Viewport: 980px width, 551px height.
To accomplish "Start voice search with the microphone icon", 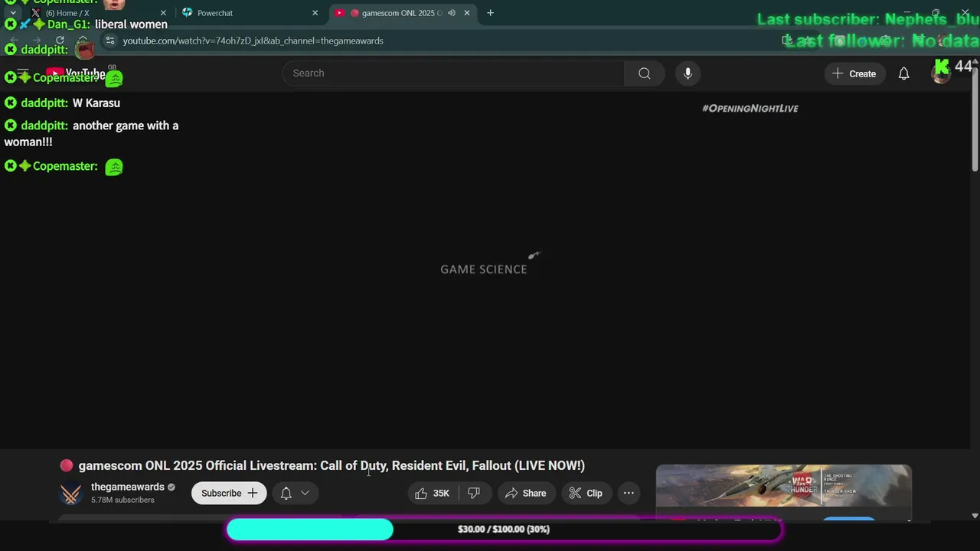I will point(688,73).
